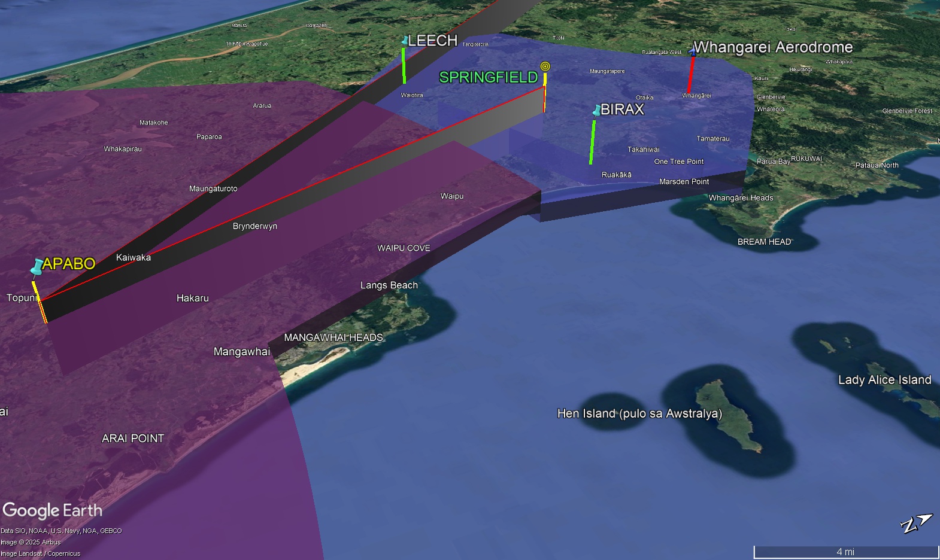Image resolution: width=940 pixels, height=560 pixels.
Task: Click the BREAM HEAD label
Action: point(764,242)
